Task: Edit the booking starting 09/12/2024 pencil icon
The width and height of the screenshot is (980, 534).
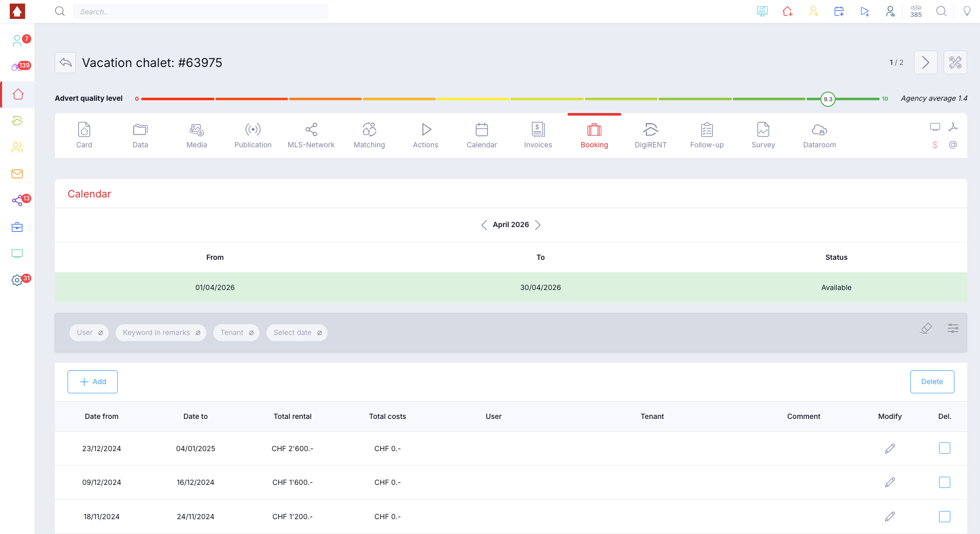Action: pyautogui.click(x=890, y=482)
